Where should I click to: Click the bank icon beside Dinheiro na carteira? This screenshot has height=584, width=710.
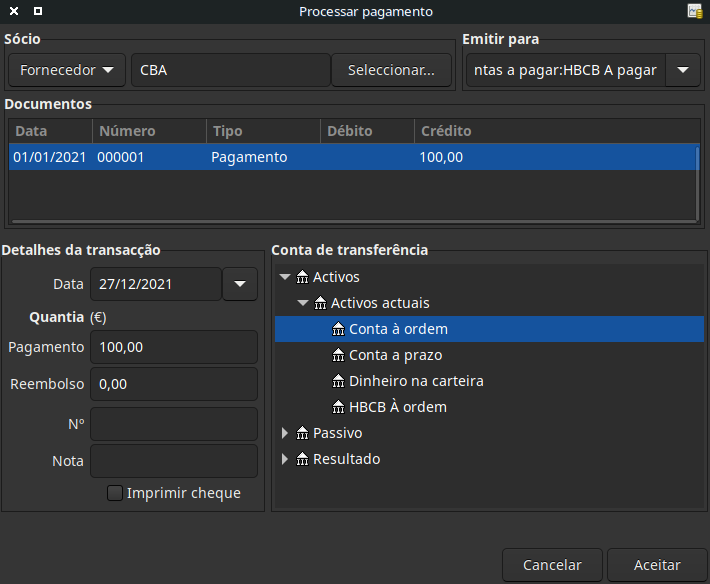point(339,381)
